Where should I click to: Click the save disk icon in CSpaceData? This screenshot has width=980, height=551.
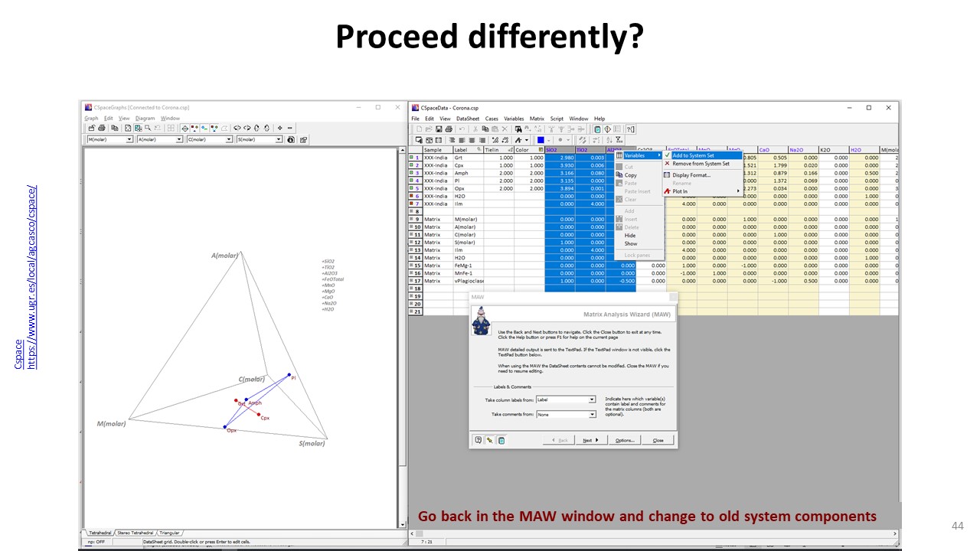click(438, 129)
